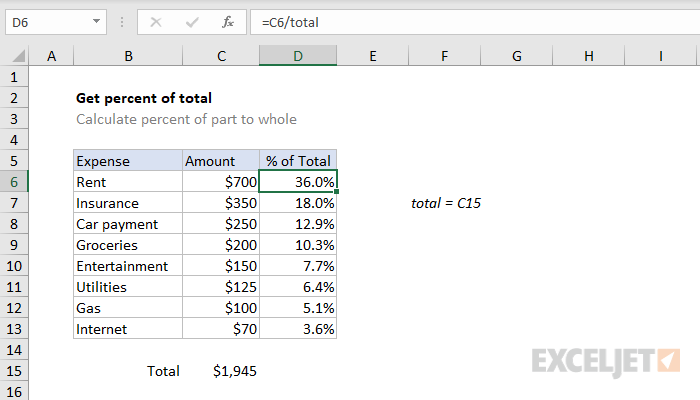The height and width of the screenshot is (400, 700).
Task: Select the 36.0% cell
Action: coord(298,182)
